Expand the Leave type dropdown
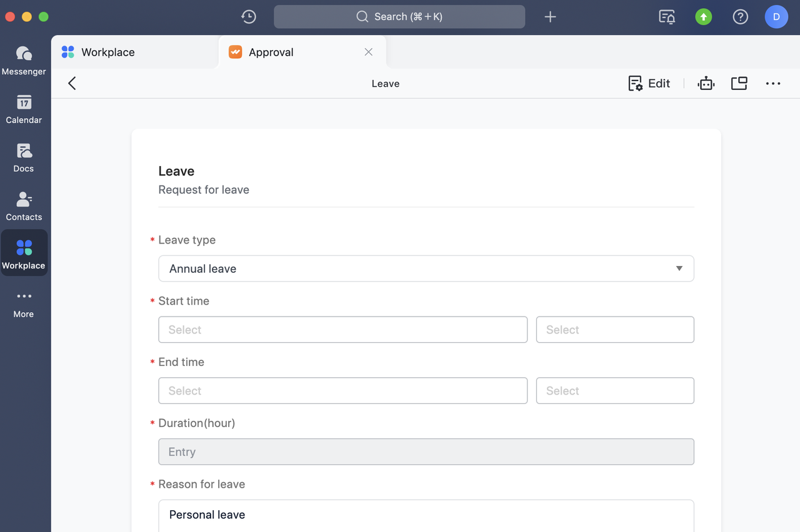This screenshot has width=800, height=532. click(426, 268)
